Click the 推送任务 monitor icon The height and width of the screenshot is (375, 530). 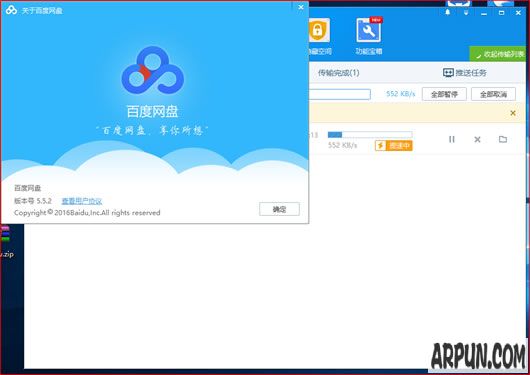(448, 73)
